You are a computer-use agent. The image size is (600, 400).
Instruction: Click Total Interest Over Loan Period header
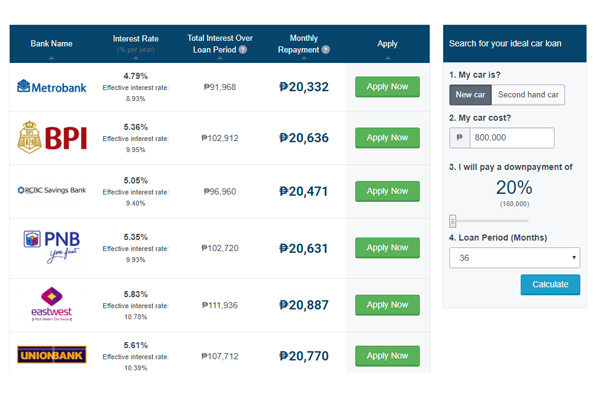[x=220, y=44]
